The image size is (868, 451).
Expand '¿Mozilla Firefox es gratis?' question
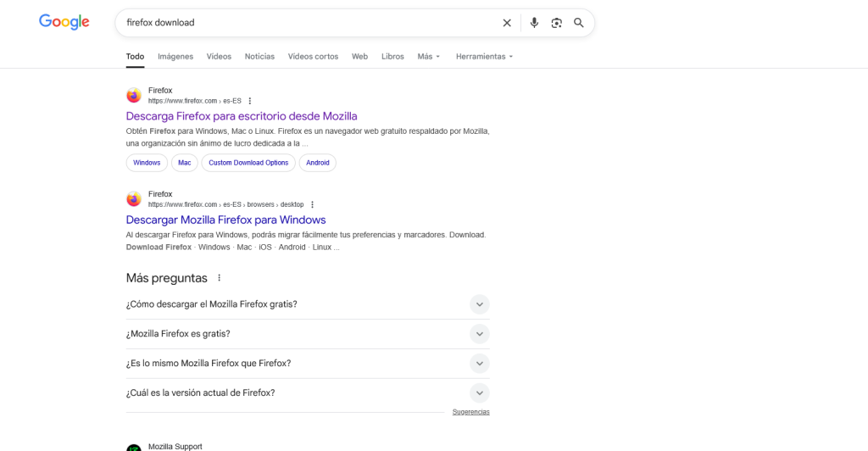(x=479, y=334)
